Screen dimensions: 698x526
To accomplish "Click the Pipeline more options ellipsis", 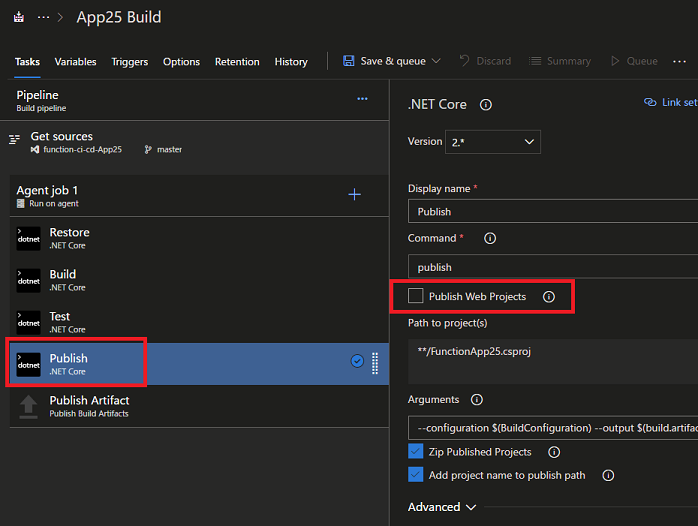I will 362,99.
